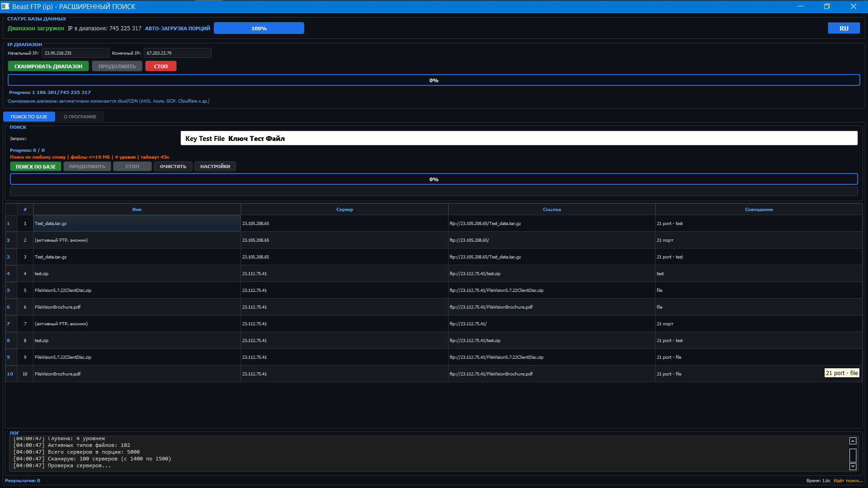The height and width of the screenshot is (488, 868).
Task: Open search НАСТРОЙКИ button
Action: pyautogui.click(x=215, y=166)
